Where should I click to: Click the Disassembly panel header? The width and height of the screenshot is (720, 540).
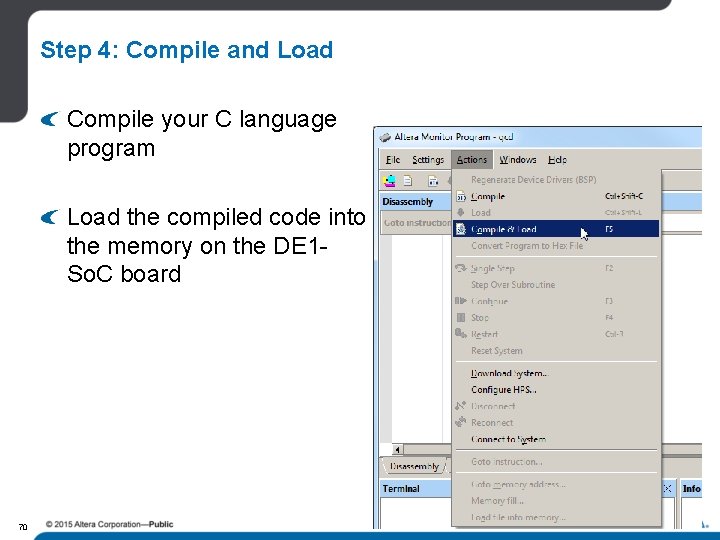pos(416,202)
